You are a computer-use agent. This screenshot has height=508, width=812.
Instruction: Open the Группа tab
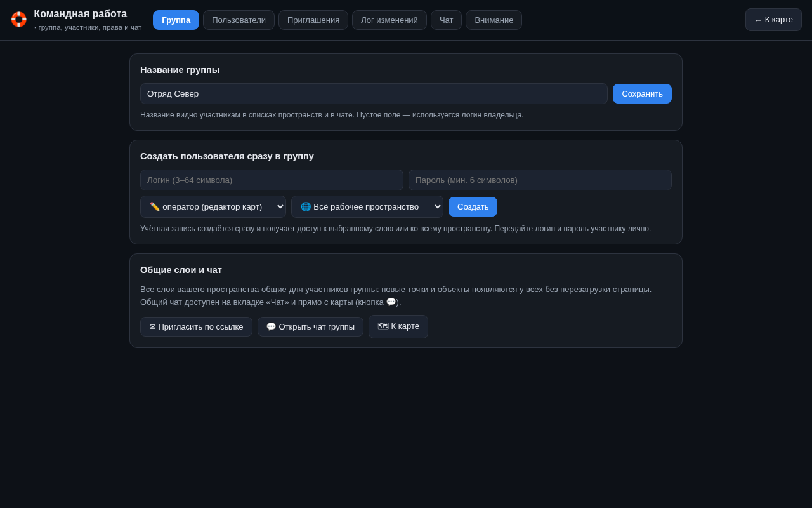pos(176,20)
